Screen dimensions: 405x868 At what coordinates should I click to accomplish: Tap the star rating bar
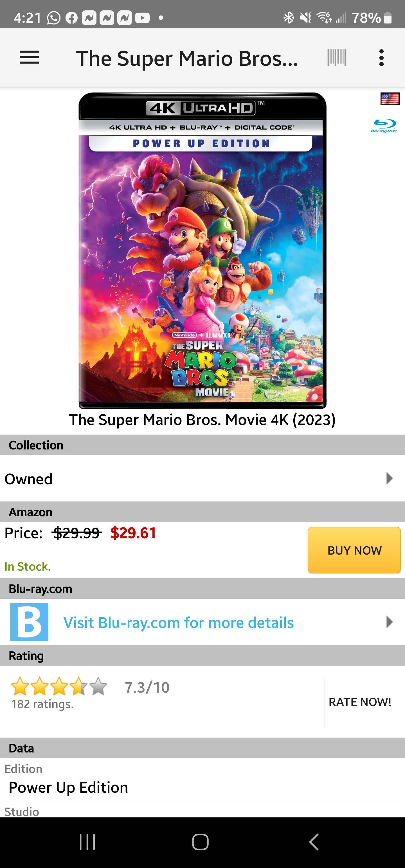59,686
